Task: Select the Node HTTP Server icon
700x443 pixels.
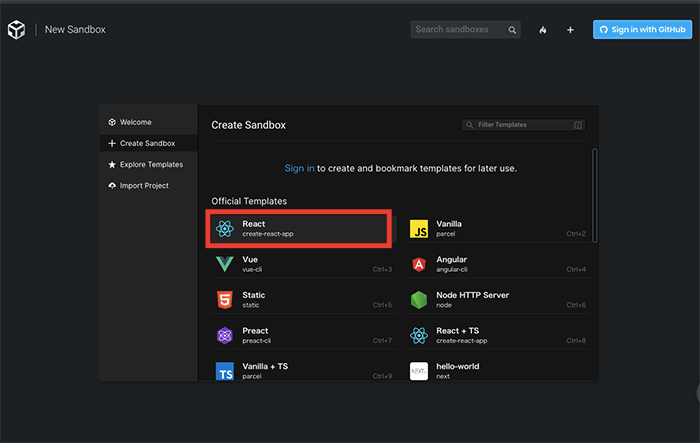Action: click(x=419, y=300)
